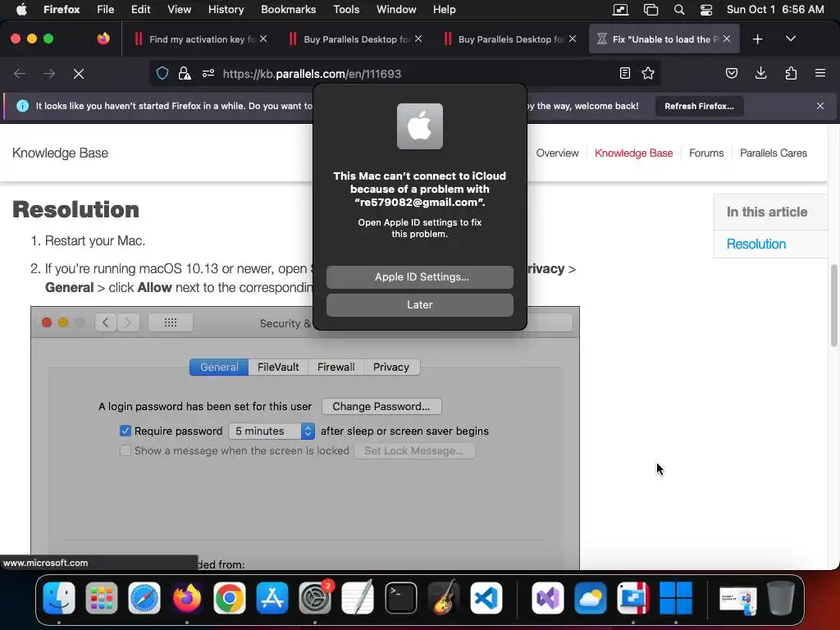Viewport: 840px width, 630px height.
Task: Click the Firefox dock icon
Action: point(186,598)
